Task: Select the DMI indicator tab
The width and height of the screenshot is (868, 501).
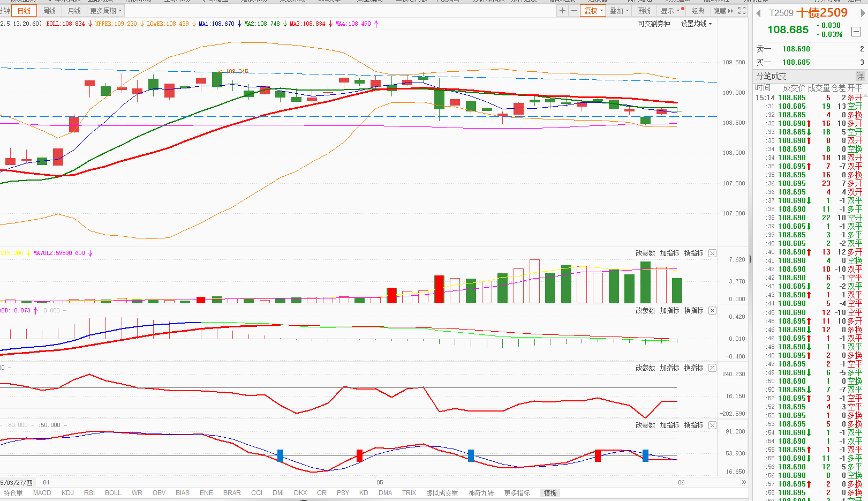Action: click(278, 493)
